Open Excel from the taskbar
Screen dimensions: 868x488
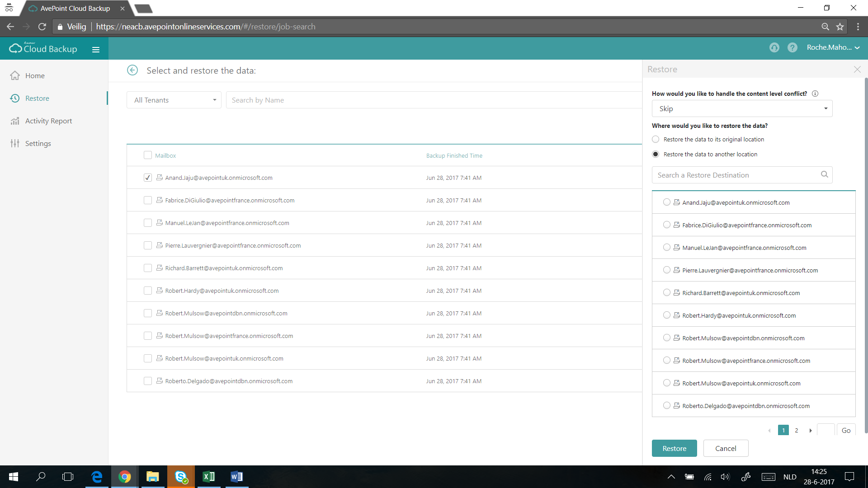point(208,477)
